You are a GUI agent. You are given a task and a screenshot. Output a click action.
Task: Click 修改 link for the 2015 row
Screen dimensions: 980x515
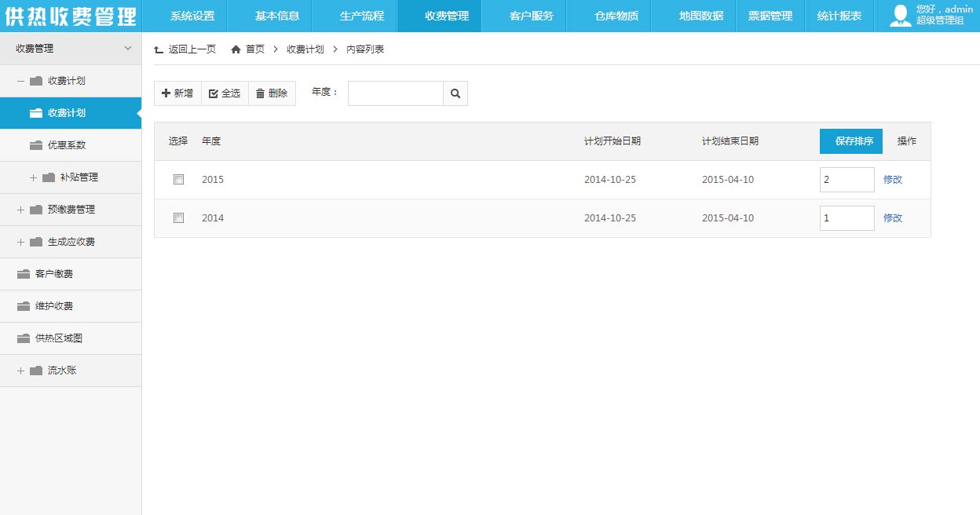(x=893, y=180)
